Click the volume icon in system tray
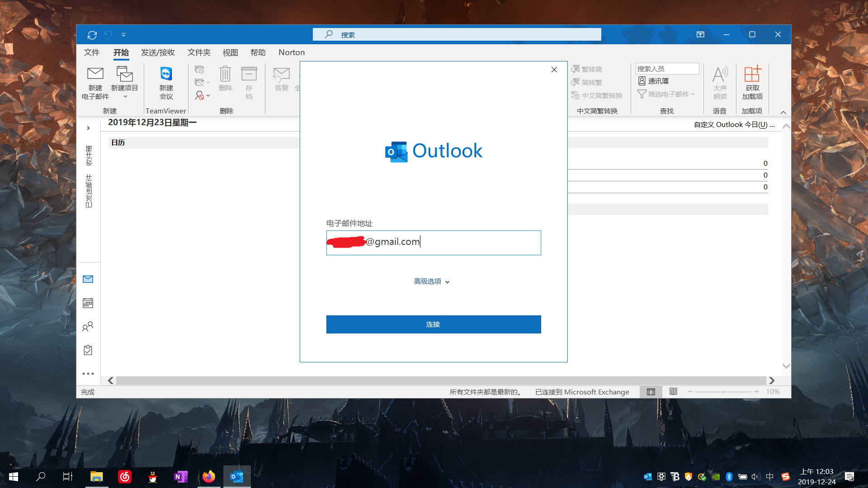 point(756,477)
